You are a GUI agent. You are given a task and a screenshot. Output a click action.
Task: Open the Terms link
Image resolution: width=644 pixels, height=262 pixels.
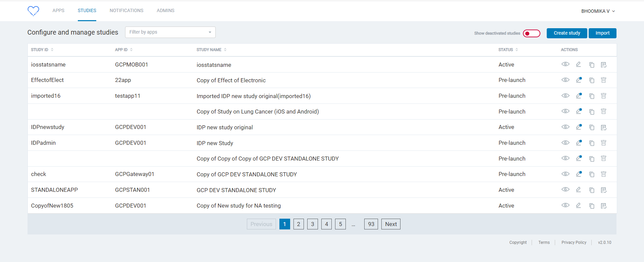[544, 243]
